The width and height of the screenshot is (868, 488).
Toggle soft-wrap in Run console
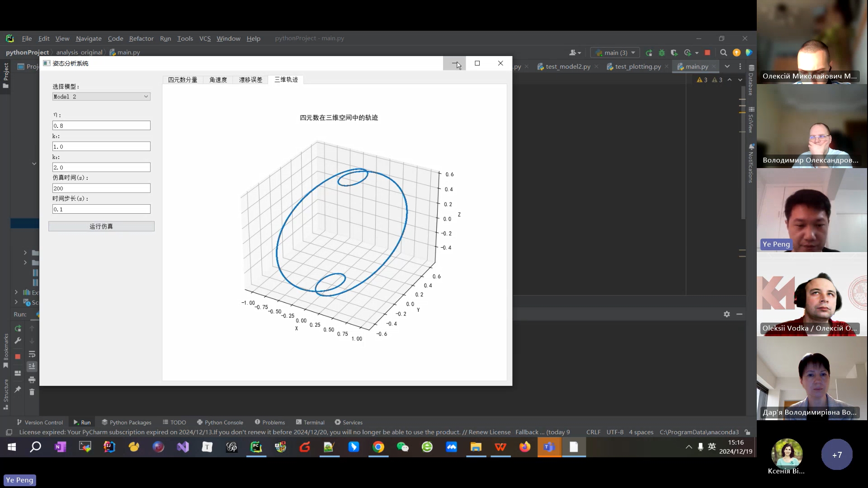click(32, 354)
